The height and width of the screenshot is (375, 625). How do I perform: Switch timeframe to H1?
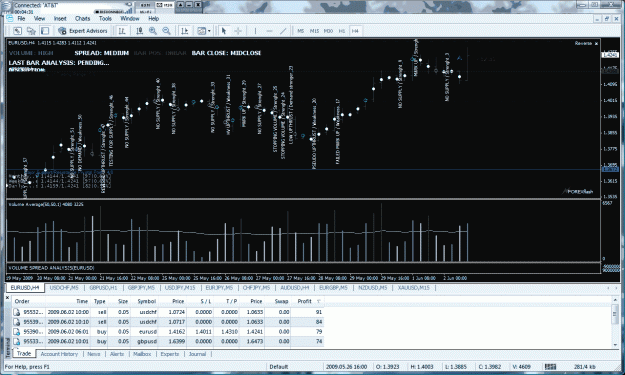pos(342,31)
